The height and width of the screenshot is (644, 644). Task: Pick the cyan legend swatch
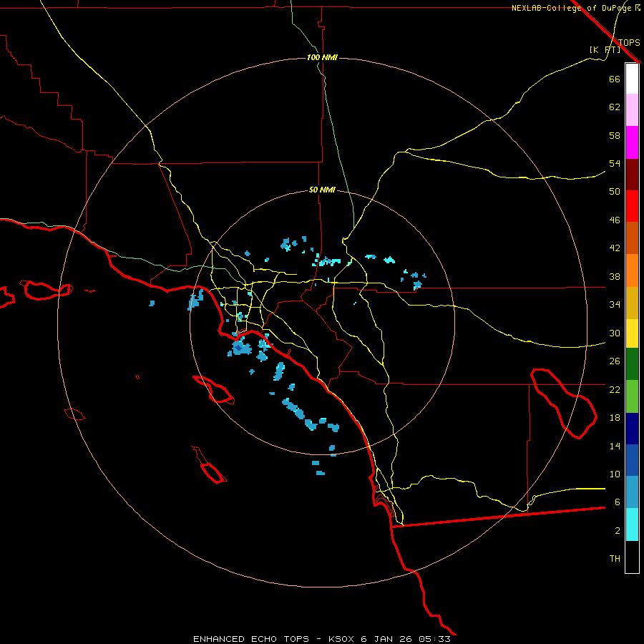tap(632, 525)
